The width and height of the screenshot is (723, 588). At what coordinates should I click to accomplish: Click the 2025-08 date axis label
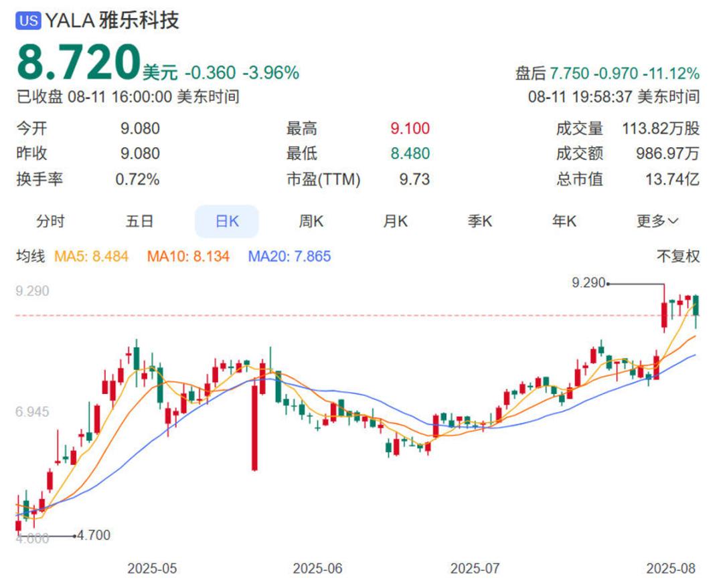click(x=671, y=569)
